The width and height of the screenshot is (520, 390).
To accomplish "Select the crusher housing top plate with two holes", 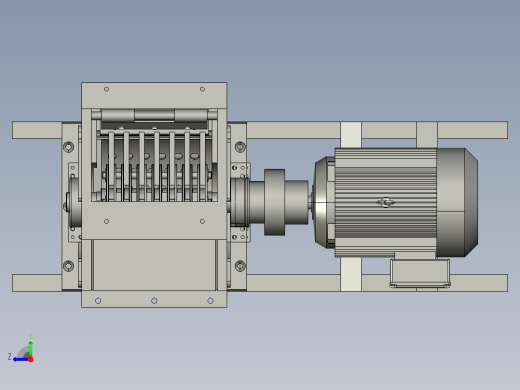I will coord(154,95).
